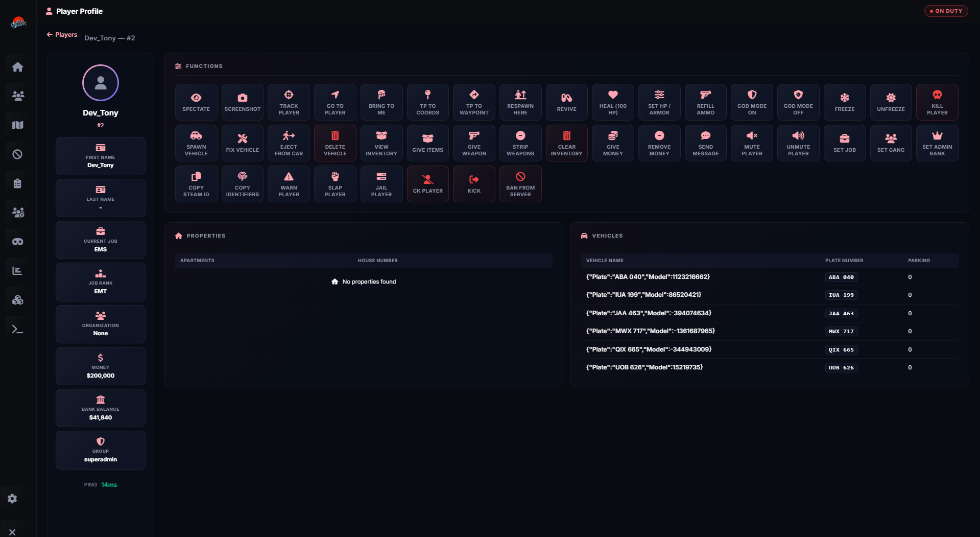Image resolution: width=980 pixels, height=537 pixels.
Task: Click Remove Money button
Action: pyautogui.click(x=659, y=143)
